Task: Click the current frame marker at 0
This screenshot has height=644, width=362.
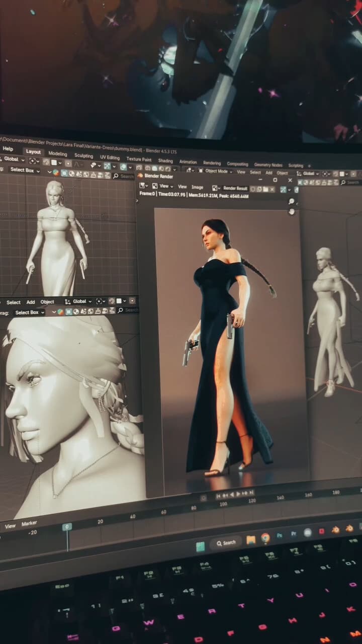Action: click(67, 527)
